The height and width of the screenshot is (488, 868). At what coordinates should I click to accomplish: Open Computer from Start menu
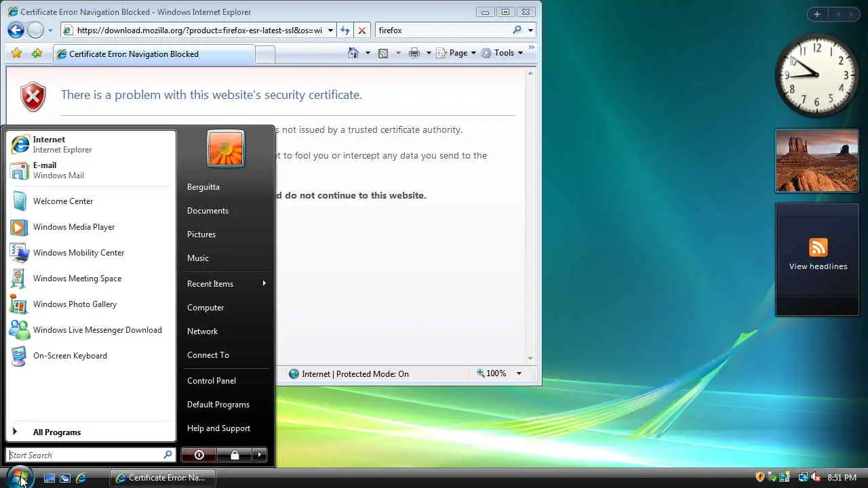point(205,307)
